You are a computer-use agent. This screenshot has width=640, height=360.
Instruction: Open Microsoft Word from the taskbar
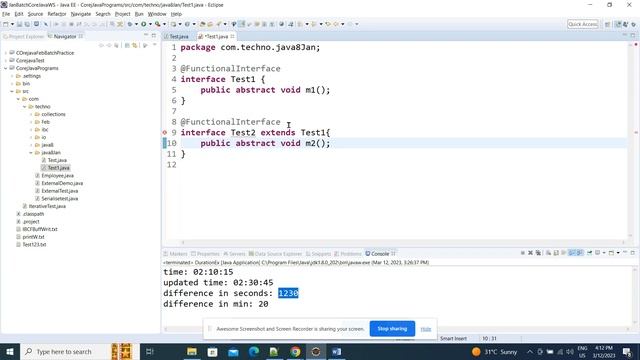(x=336, y=351)
